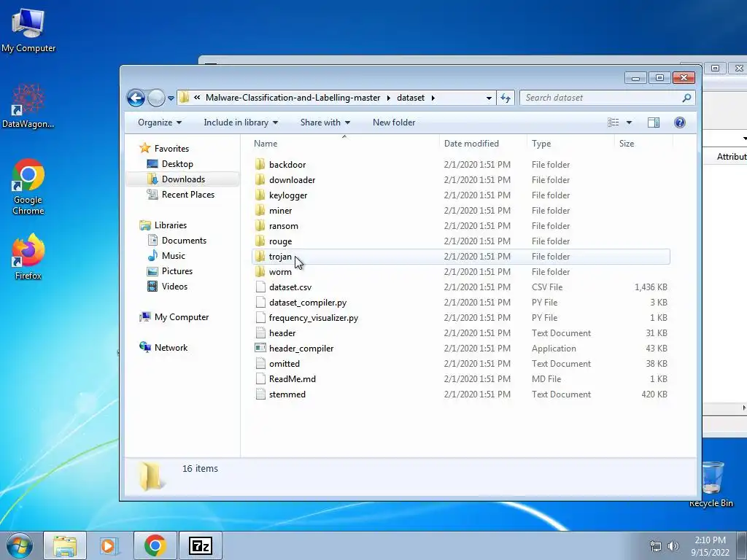This screenshot has height=560, width=747.
Task: Open the Organize menu
Action: (160, 122)
